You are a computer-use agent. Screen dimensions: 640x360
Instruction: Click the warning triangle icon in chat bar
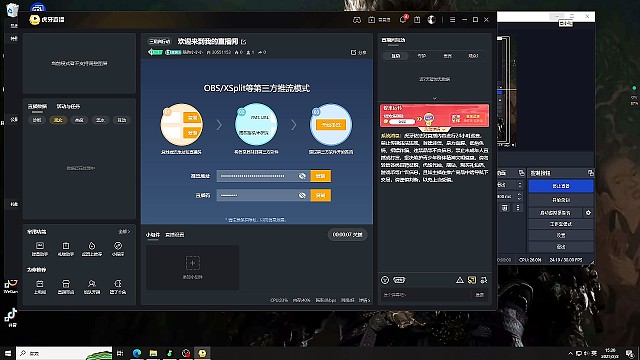[x=460, y=280]
